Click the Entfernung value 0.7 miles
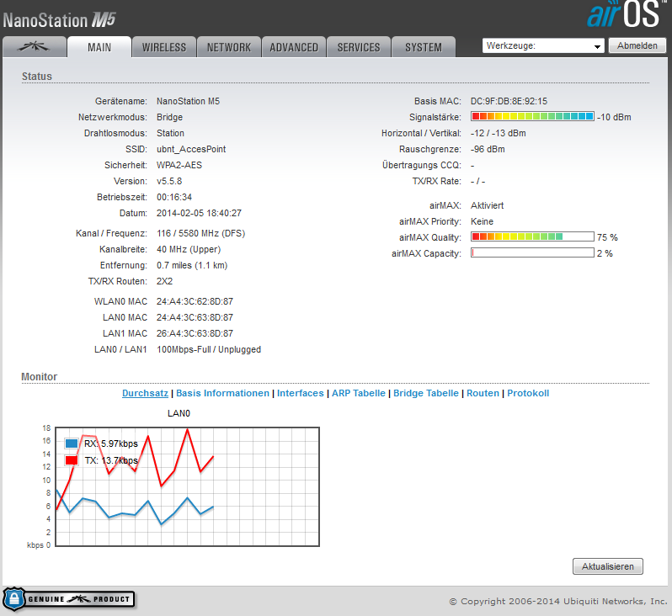The height and width of the screenshot is (616, 672). click(192, 265)
